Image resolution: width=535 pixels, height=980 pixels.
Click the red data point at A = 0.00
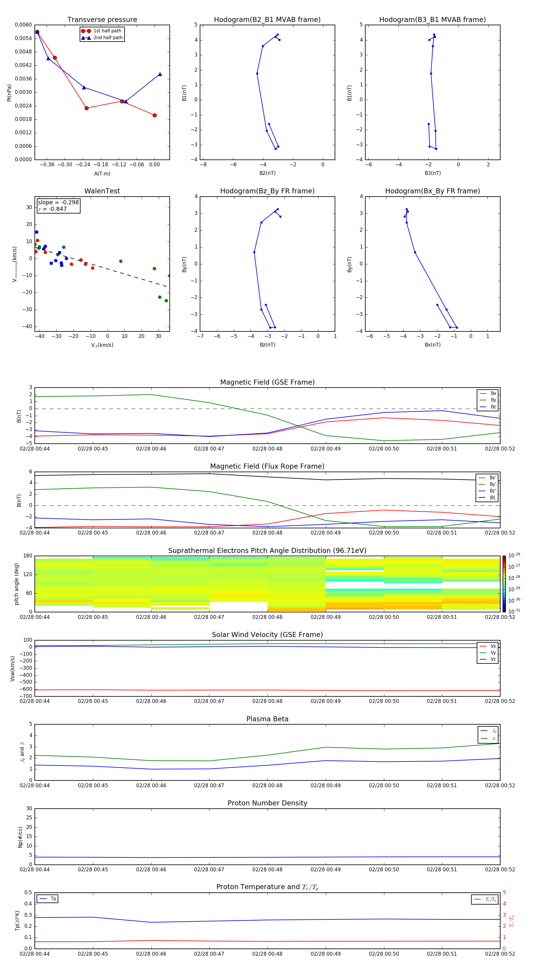(155, 115)
